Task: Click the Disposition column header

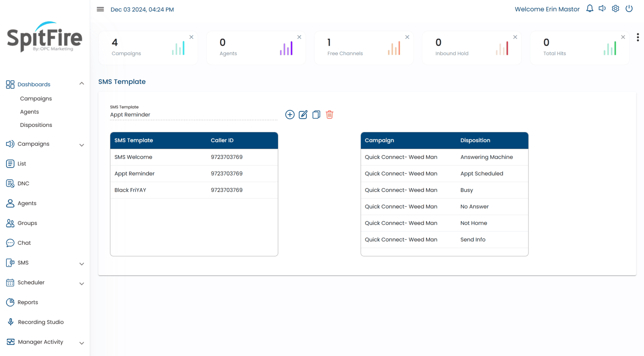Action: pos(475,141)
